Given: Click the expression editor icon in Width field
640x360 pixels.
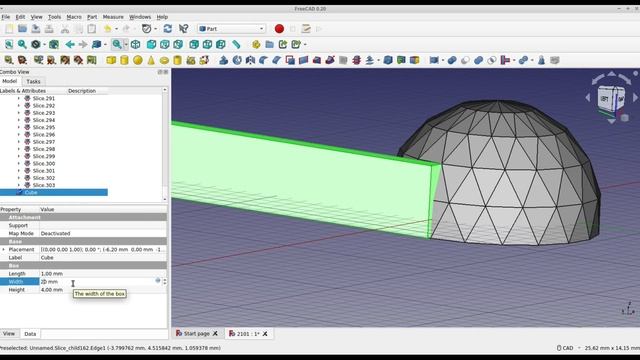Looking at the screenshot, I should (x=158, y=280).
